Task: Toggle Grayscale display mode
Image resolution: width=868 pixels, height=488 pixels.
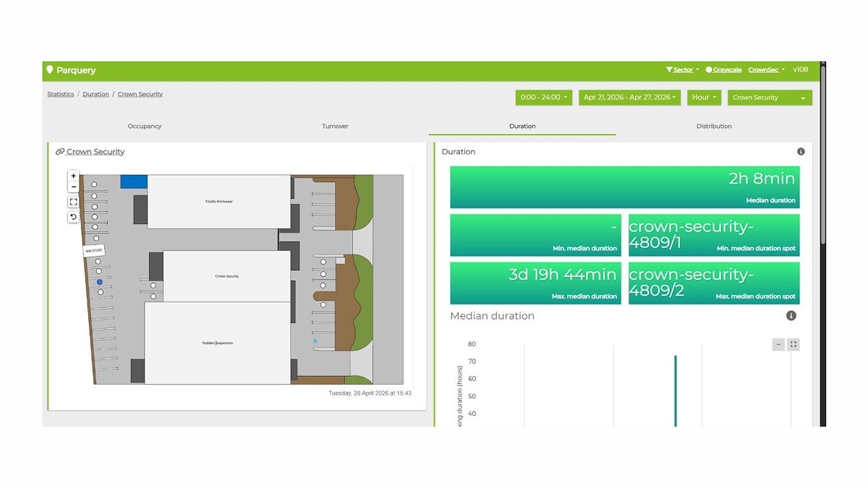Action: (x=723, y=70)
